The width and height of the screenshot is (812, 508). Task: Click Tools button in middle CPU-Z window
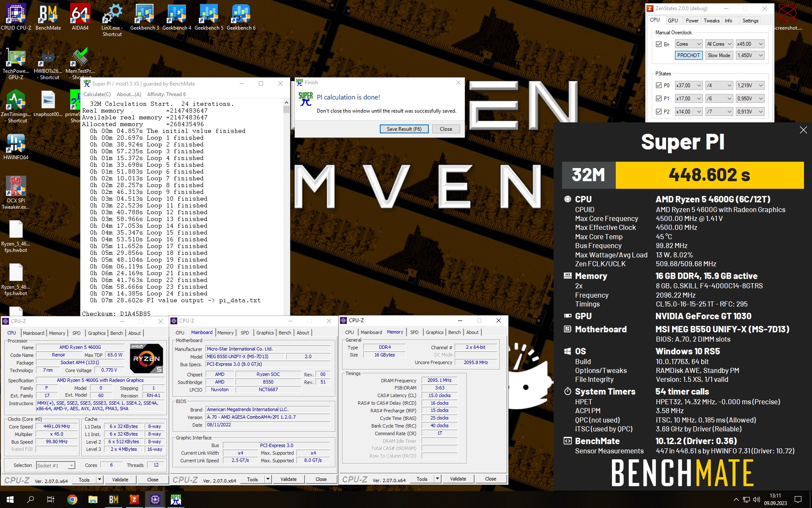click(x=252, y=479)
